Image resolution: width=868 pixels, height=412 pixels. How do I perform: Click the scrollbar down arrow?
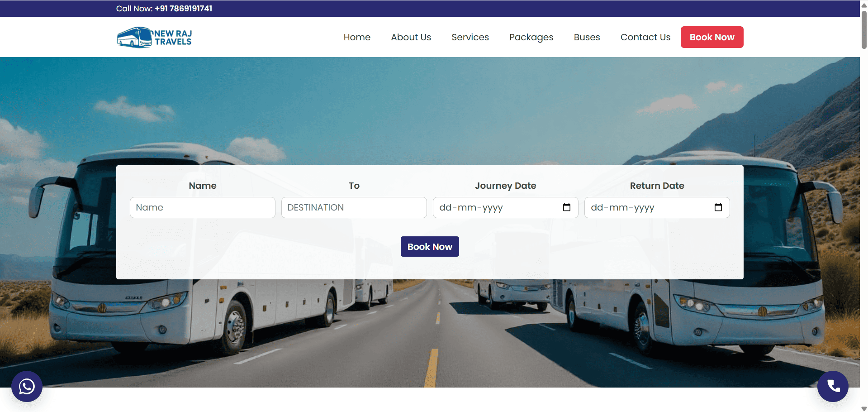[864, 408]
